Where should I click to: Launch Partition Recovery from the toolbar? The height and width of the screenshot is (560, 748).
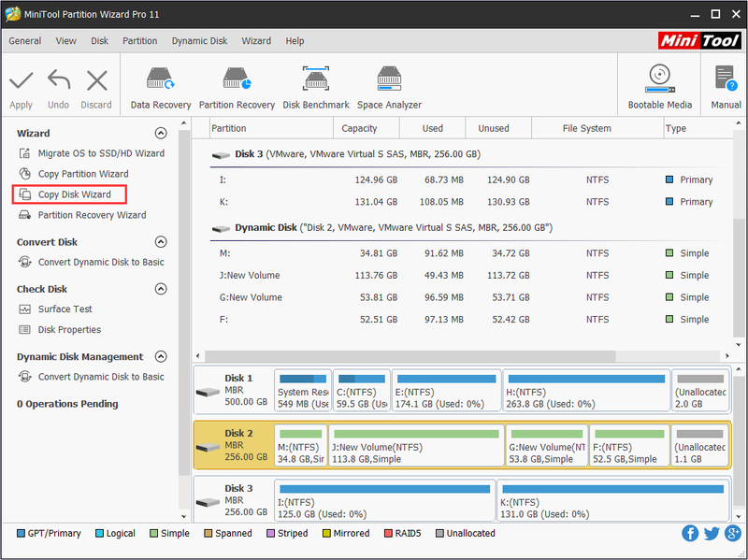(237, 88)
